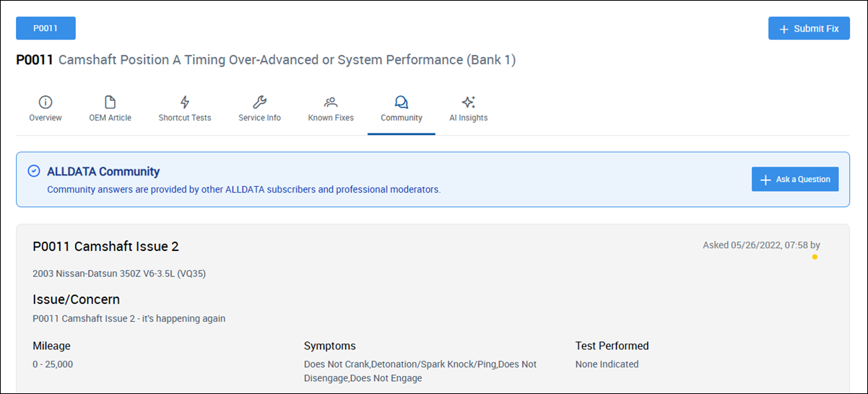Click the Shortcut Tests lightning bolt icon
Viewport: 868px width, 394px height.
pos(185,102)
